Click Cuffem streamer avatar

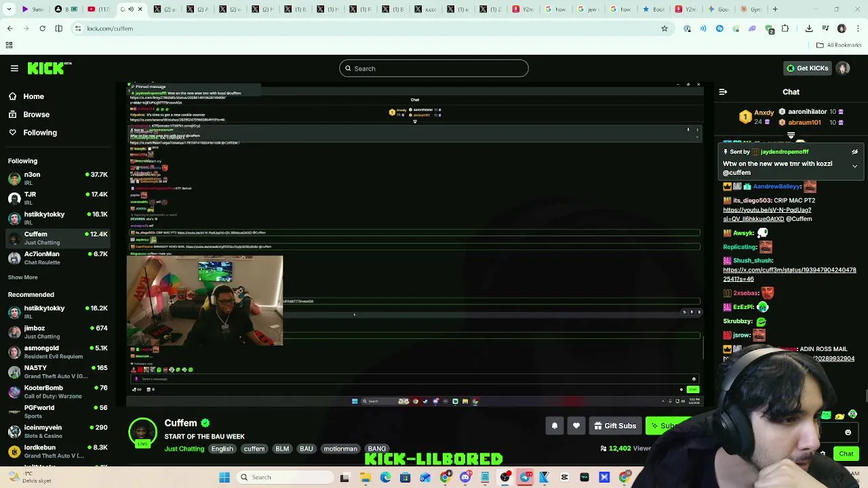142,432
